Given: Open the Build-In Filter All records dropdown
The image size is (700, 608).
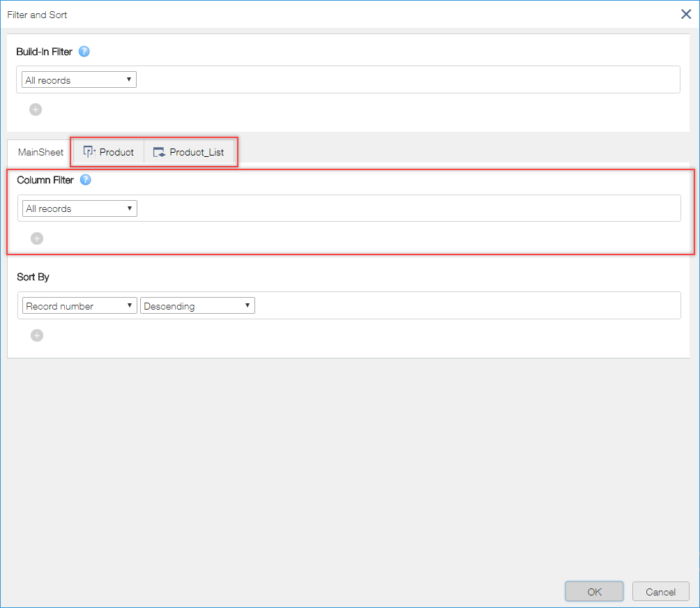Looking at the screenshot, I should pyautogui.click(x=79, y=80).
